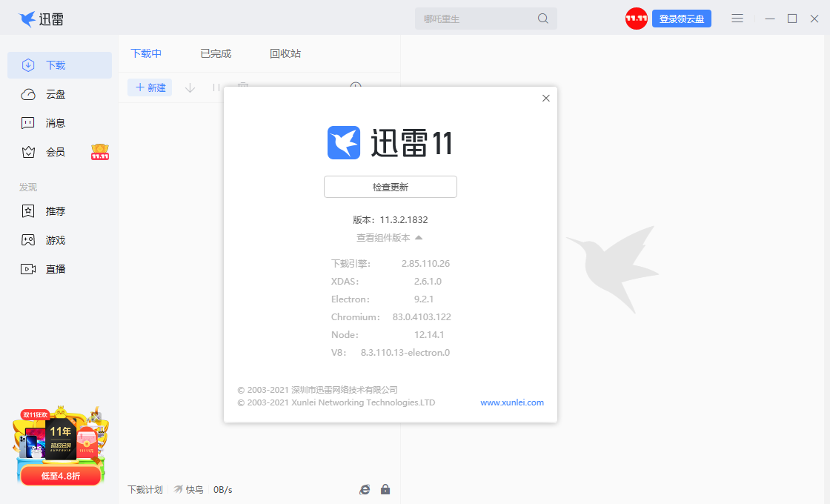Click the red 11.11 avatar icon
Viewport: 830px width, 504px height.
637,19
